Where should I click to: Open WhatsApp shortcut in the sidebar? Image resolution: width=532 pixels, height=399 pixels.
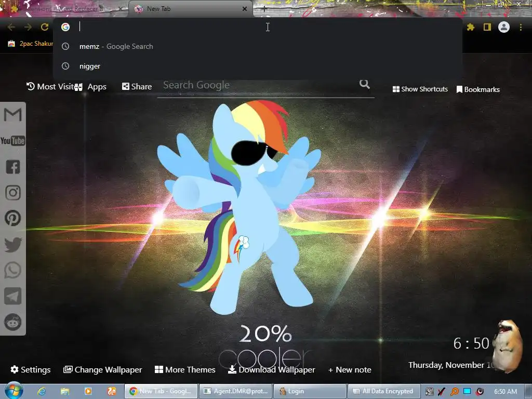13,270
